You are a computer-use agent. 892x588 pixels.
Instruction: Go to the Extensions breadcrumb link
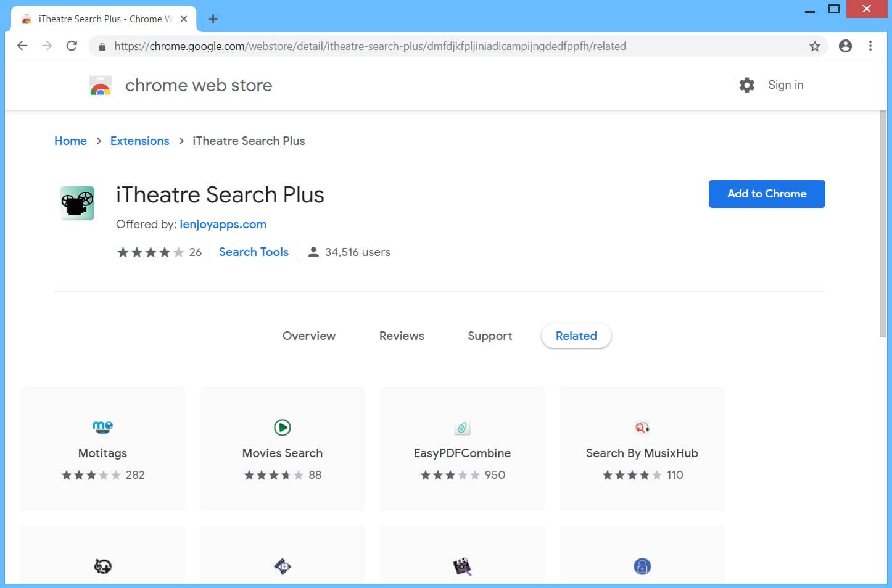[139, 141]
